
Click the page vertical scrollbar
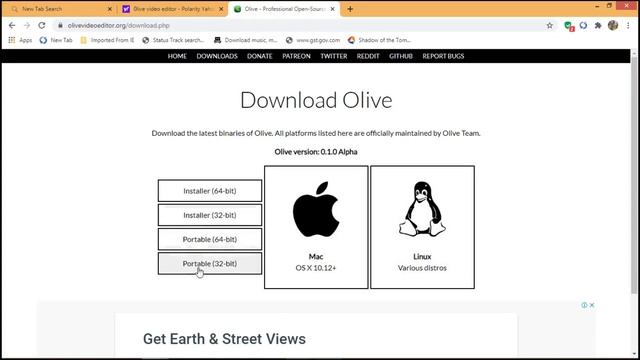(634, 176)
